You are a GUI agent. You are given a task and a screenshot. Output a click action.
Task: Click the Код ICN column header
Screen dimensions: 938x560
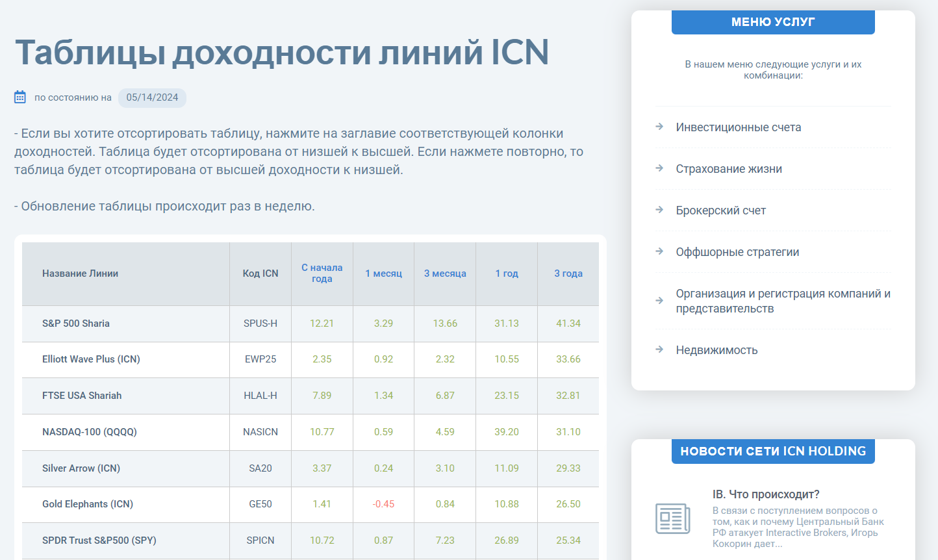pyautogui.click(x=260, y=274)
